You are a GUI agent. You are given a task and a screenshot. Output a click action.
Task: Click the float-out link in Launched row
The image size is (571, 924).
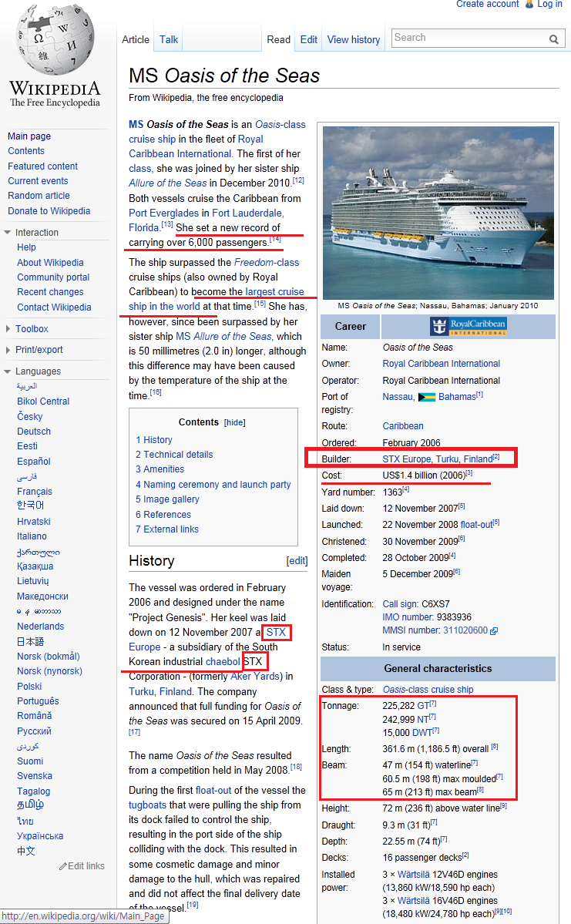tap(476, 525)
